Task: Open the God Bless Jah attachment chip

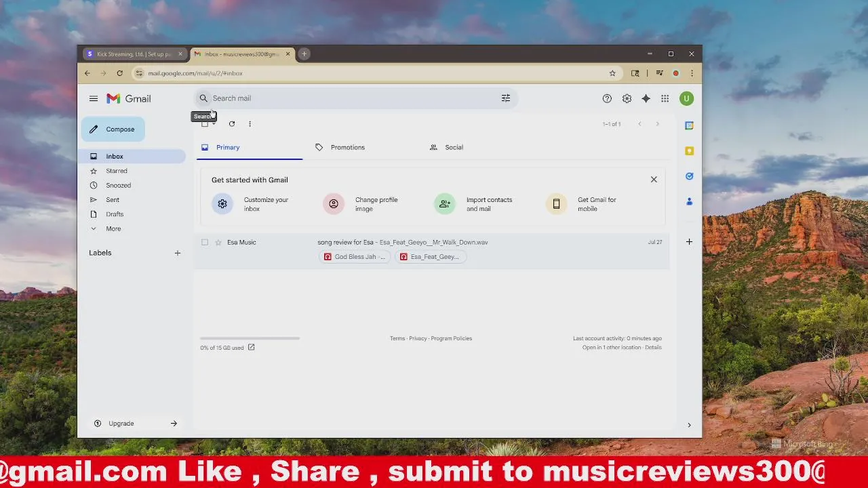Action: click(355, 257)
